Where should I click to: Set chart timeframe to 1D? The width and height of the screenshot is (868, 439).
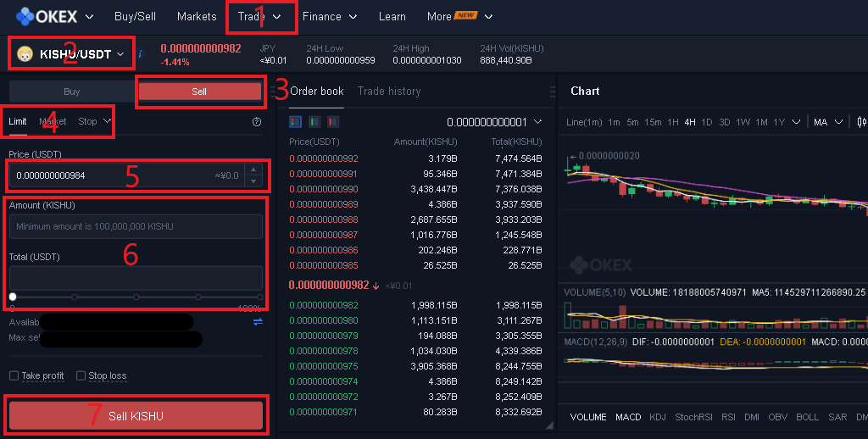click(707, 122)
